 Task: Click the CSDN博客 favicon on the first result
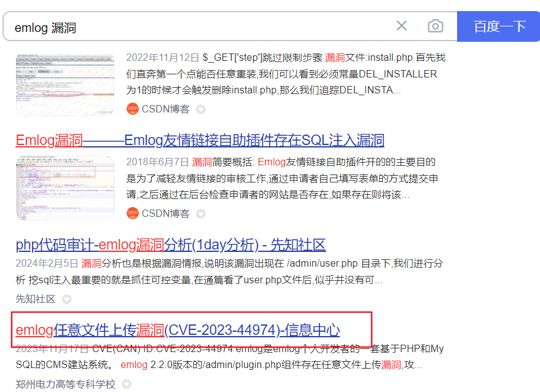coord(131,109)
